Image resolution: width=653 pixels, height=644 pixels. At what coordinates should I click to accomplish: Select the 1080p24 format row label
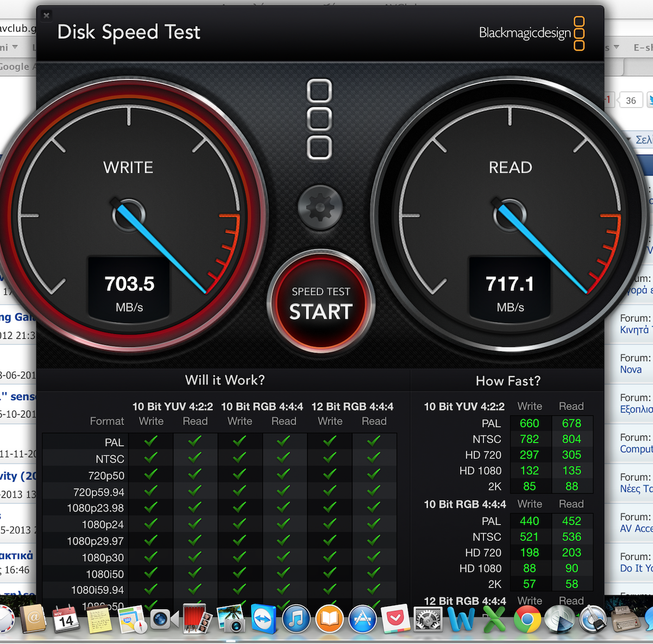point(103,525)
